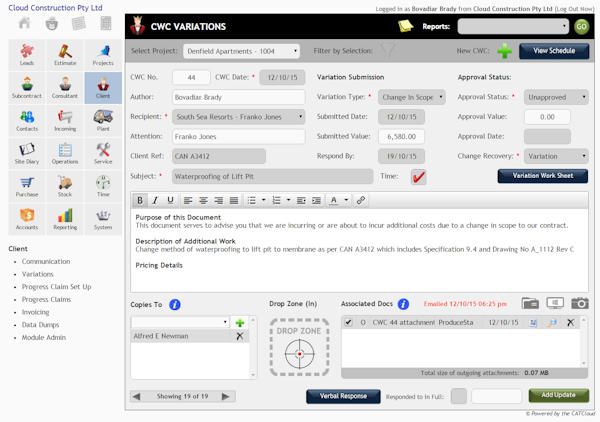Open the Variation Type dropdown
The width and height of the screenshot is (600, 422).
point(412,97)
